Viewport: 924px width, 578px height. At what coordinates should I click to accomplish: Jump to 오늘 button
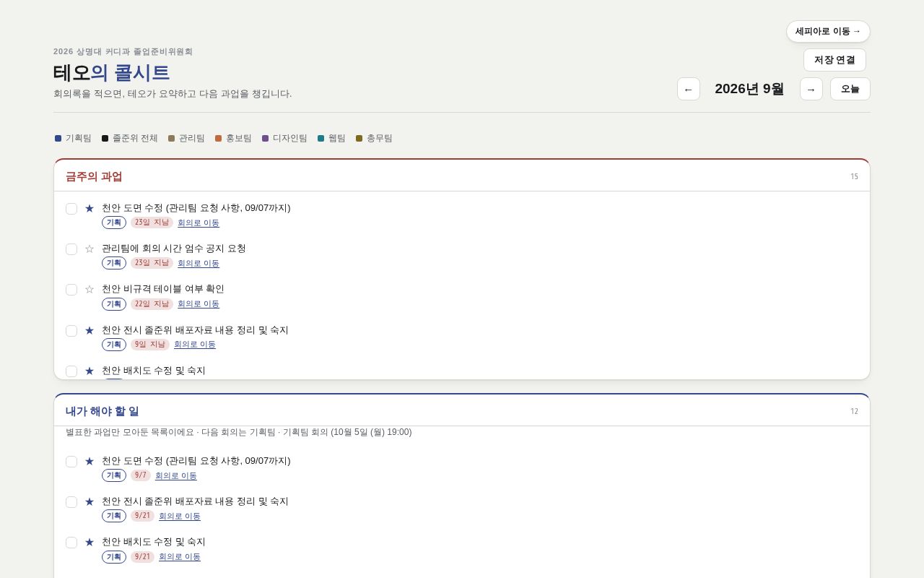pyautogui.click(x=850, y=89)
